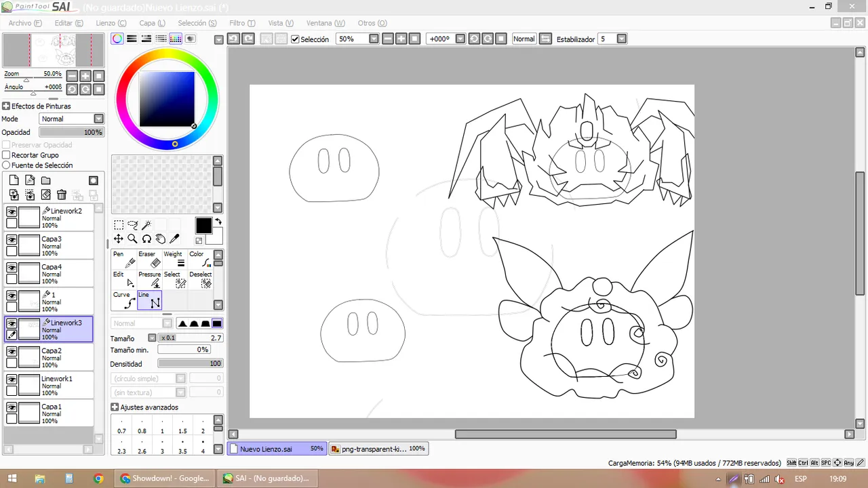Hide the Linework1 layer
The width and height of the screenshot is (868, 488).
click(x=12, y=380)
